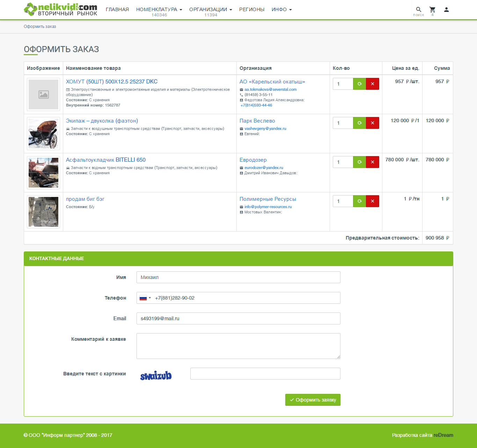The image size is (477, 448).
Task: Go to ГЛАВНАЯ page
Action: pyautogui.click(x=117, y=9)
